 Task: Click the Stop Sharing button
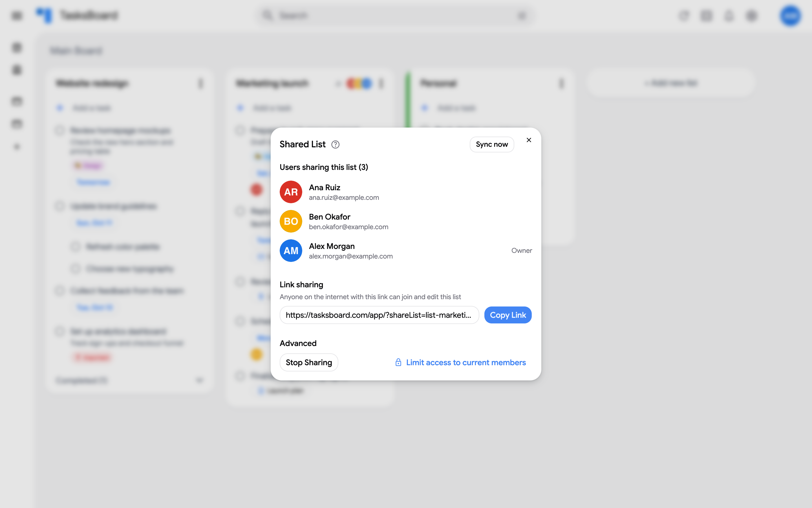tap(309, 363)
